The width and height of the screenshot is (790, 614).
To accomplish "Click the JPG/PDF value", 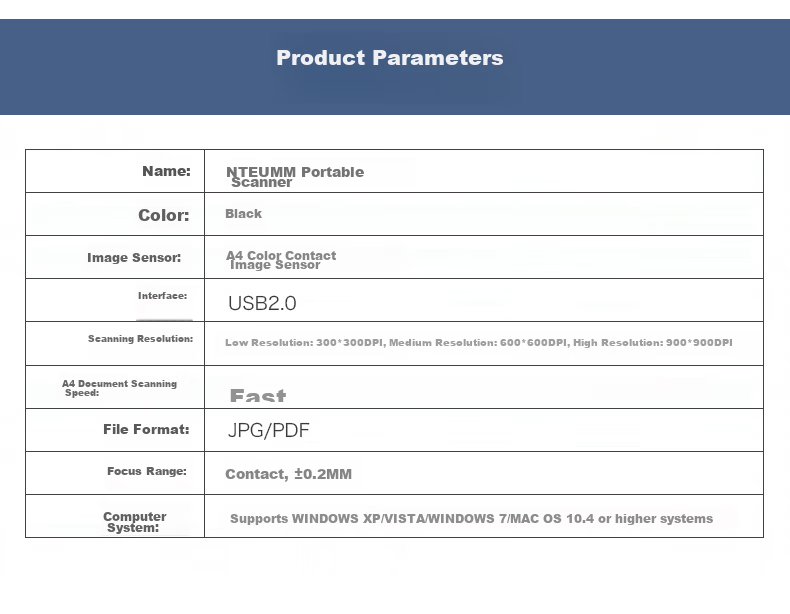I will [269, 430].
